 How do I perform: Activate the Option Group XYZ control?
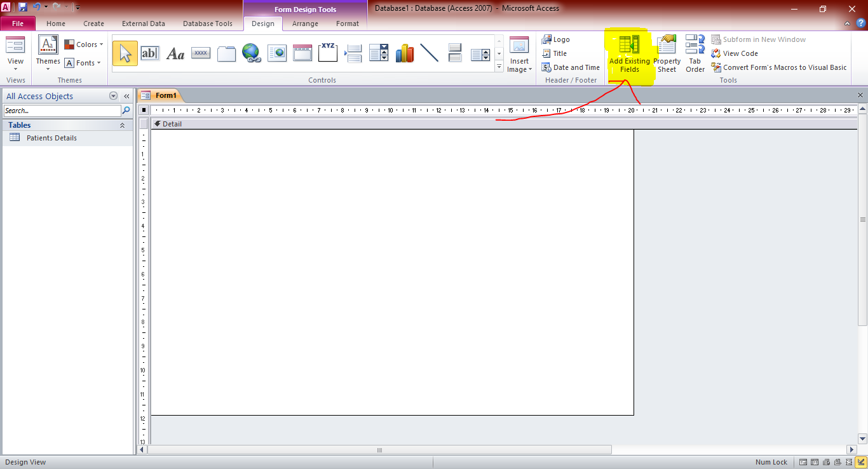[x=327, y=53]
